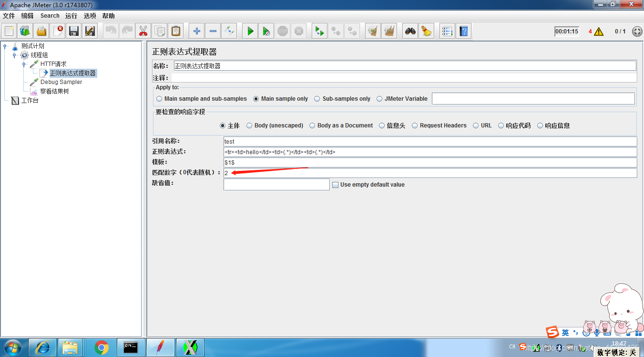Select 信息头 radio button
This screenshot has height=357, width=644.
(382, 126)
